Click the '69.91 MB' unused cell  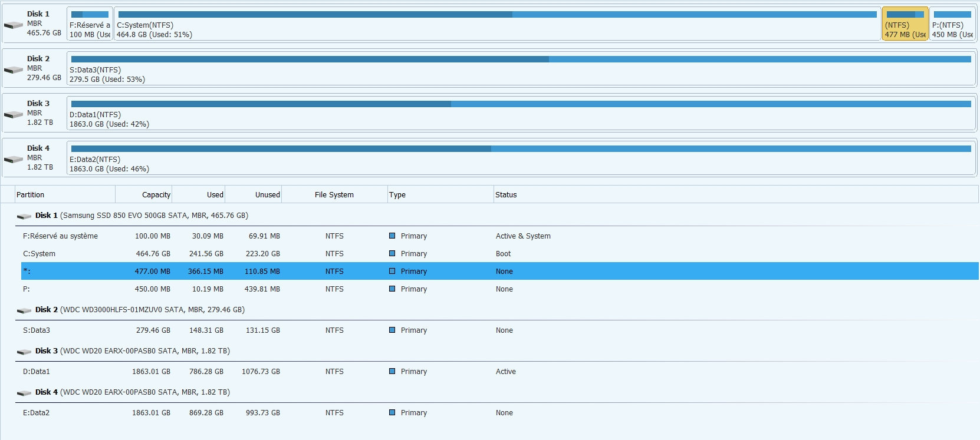coord(264,236)
